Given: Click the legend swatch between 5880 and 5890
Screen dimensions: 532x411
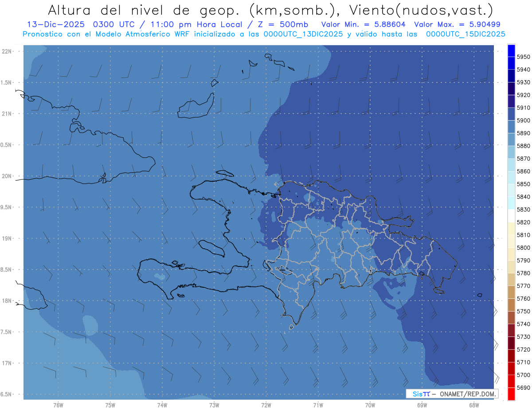Looking at the screenshot, I should (x=511, y=140).
